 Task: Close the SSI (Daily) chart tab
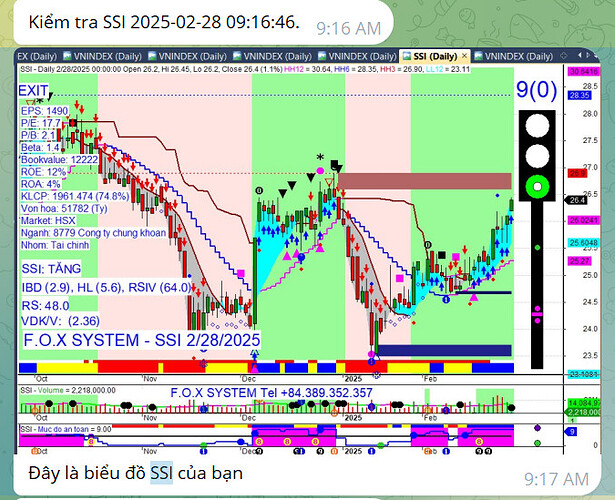(464, 56)
